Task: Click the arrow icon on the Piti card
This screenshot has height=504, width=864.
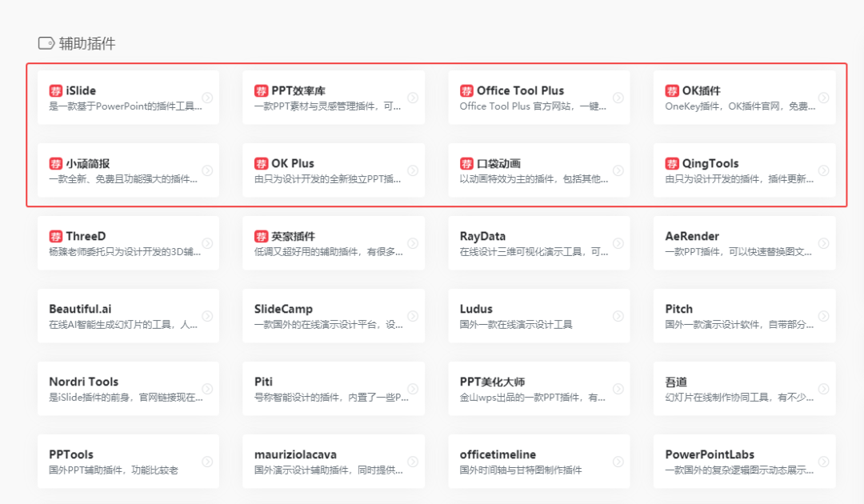Action: click(413, 388)
